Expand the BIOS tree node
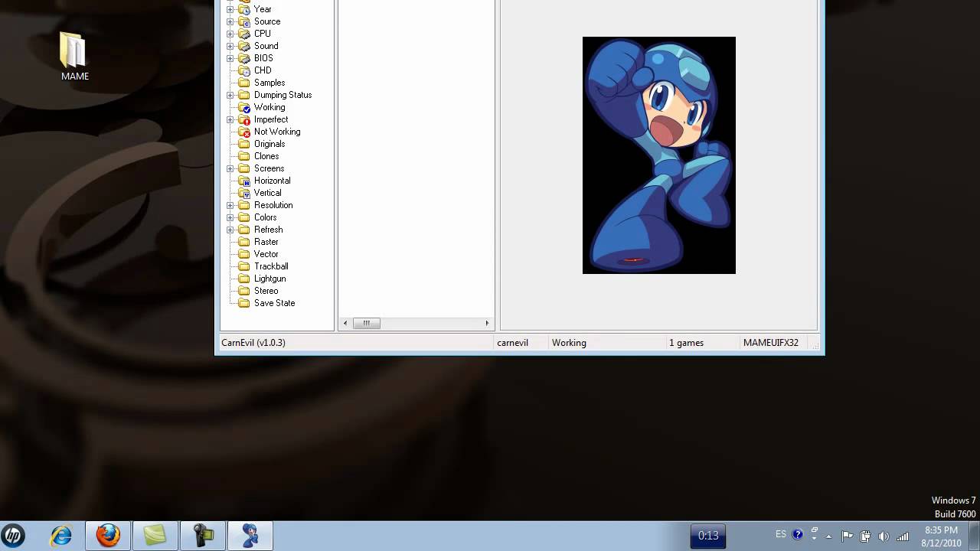This screenshot has width=980, height=551. point(230,58)
